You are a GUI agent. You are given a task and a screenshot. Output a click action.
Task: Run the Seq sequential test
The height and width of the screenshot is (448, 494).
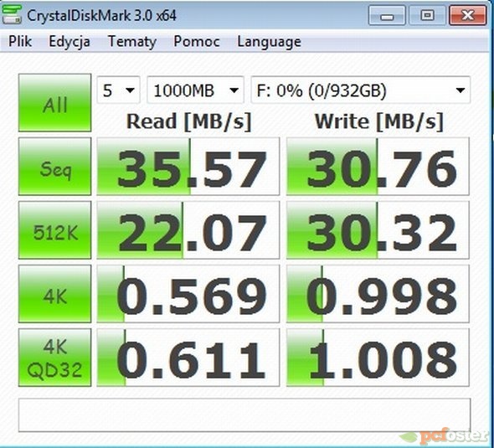click(x=54, y=167)
